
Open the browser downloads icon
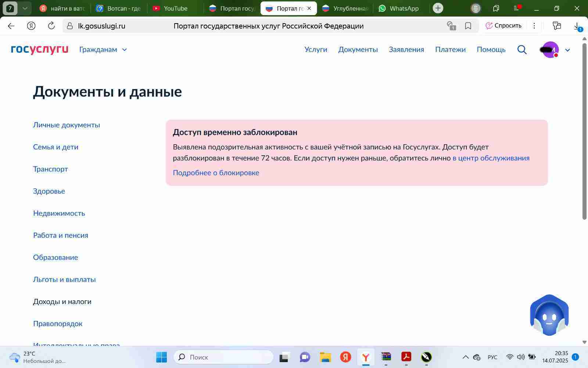tap(577, 26)
